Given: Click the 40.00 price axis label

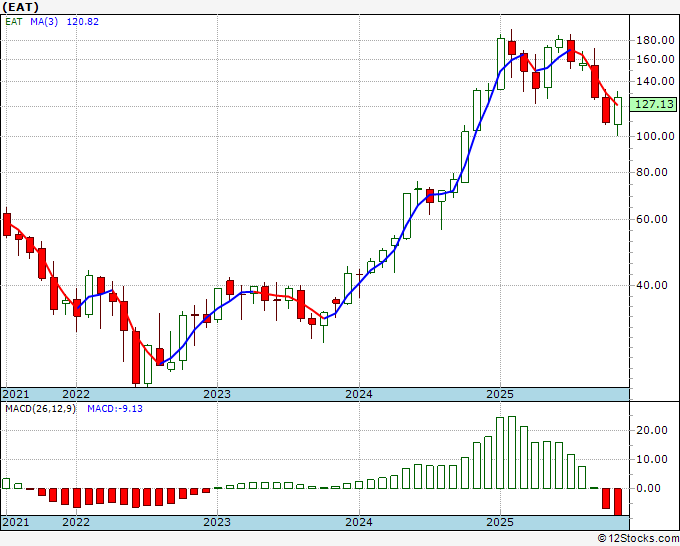Looking at the screenshot, I should (x=651, y=285).
